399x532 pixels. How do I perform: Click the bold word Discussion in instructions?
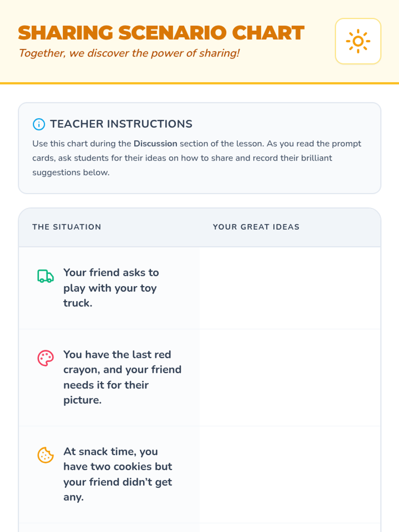[155, 144]
